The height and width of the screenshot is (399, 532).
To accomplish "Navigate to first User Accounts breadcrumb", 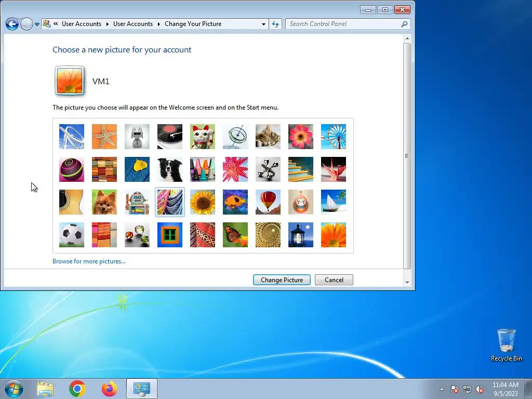I will click(82, 24).
